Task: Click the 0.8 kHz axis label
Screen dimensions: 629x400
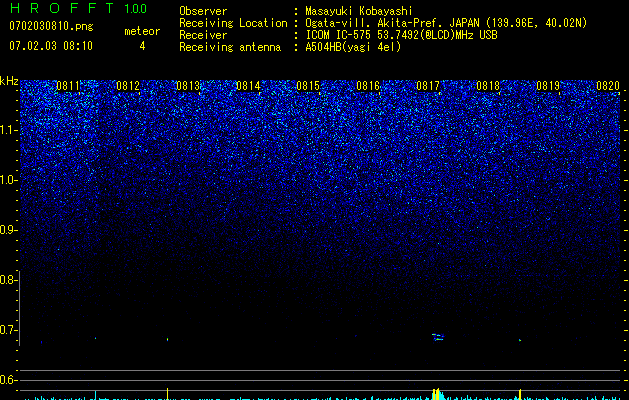Action: tap(8, 280)
